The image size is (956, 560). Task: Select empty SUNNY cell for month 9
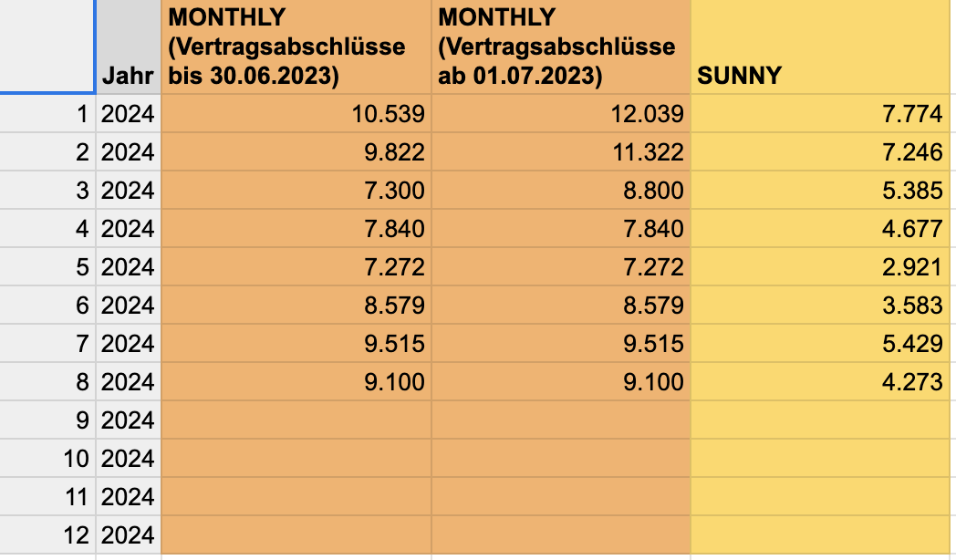click(821, 420)
